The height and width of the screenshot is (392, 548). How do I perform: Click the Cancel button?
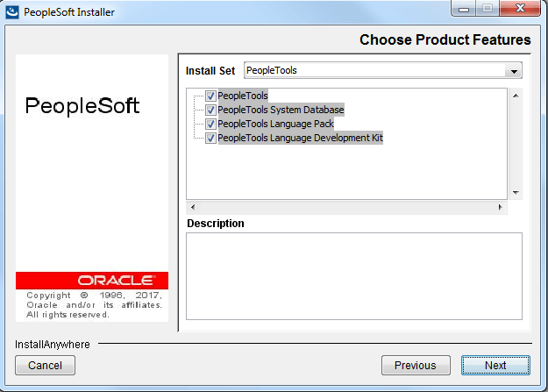coord(45,366)
